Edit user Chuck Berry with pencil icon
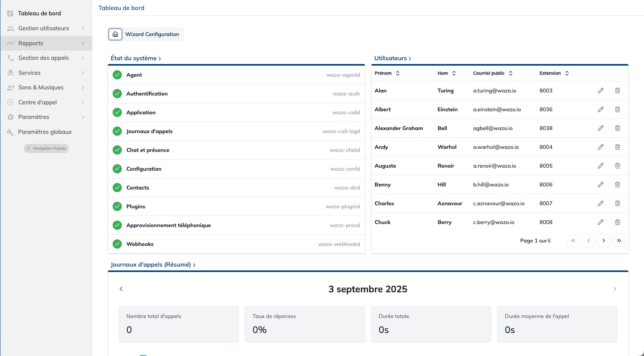This screenshot has height=356, width=644. coord(601,222)
